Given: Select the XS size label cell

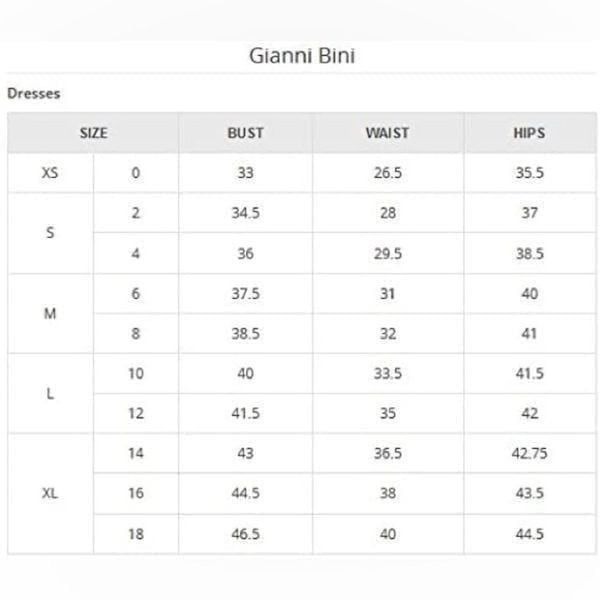Looking at the screenshot, I should [50, 173].
